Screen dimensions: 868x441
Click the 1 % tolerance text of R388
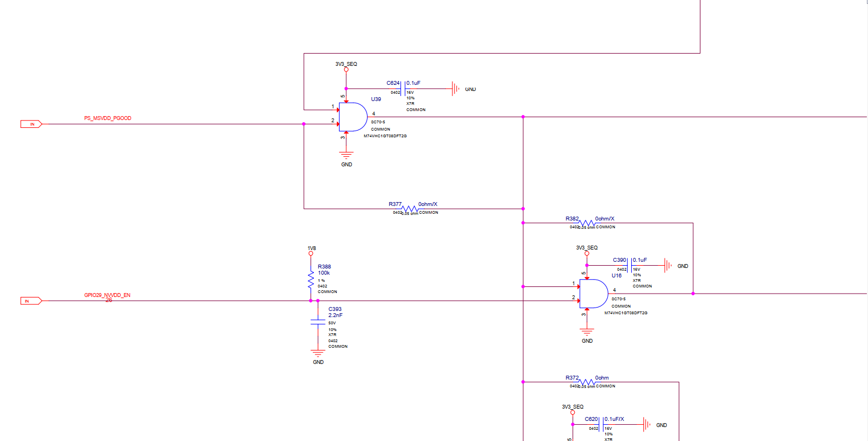(x=321, y=281)
